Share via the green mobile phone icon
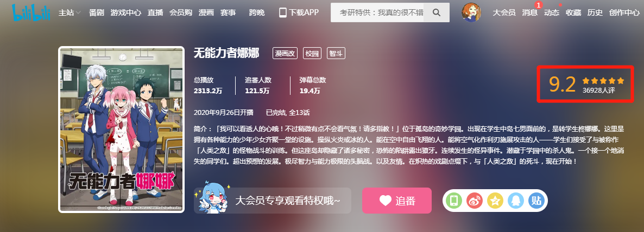The width and height of the screenshot is (644, 232). point(453,201)
